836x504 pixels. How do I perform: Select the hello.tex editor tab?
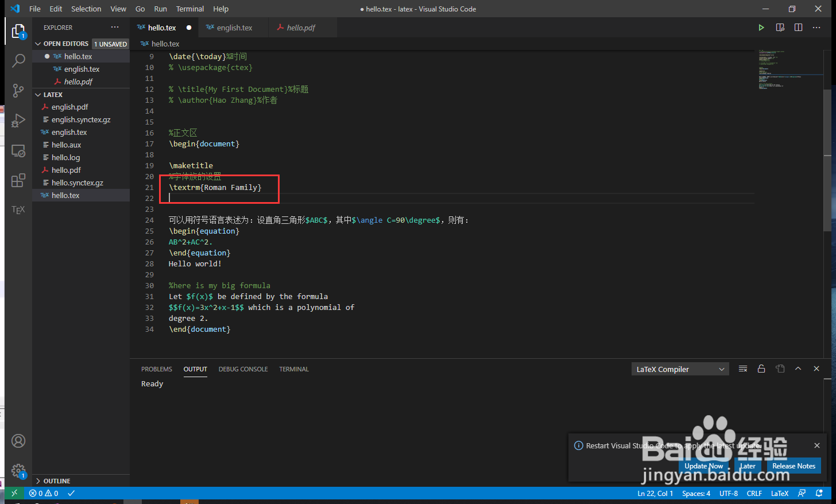point(163,28)
